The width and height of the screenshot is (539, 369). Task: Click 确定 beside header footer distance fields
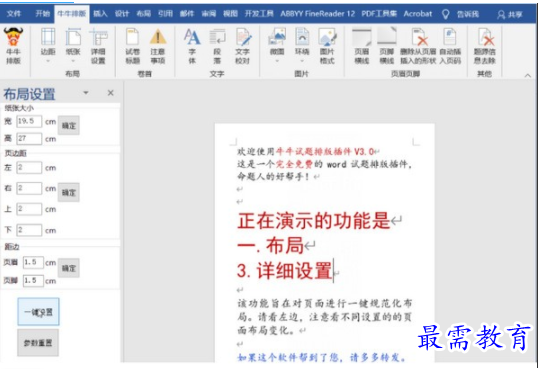(69, 268)
